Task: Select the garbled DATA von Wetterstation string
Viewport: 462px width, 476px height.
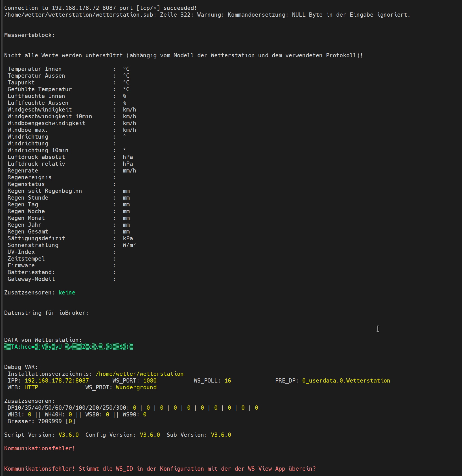Action: pos(69,347)
